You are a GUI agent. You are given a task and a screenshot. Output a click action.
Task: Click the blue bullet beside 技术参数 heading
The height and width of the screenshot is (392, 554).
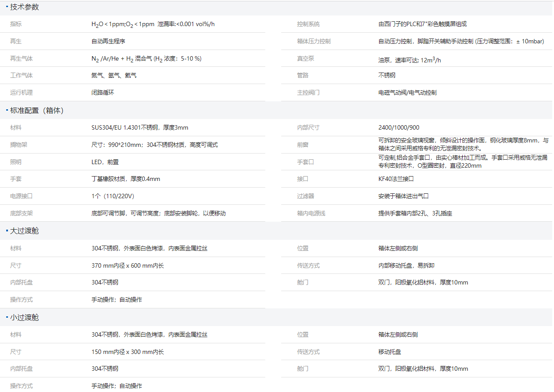(x=7, y=7)
